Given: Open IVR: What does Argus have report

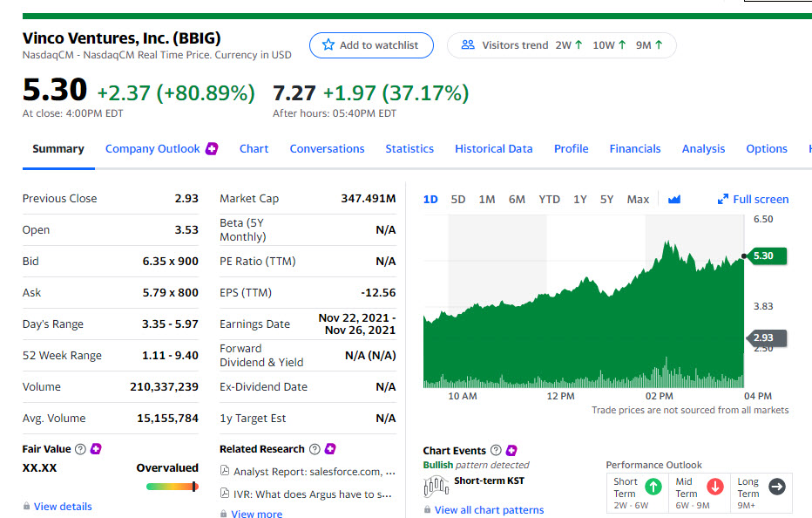Looking at the screenshot, I should [x=312, y=494].
